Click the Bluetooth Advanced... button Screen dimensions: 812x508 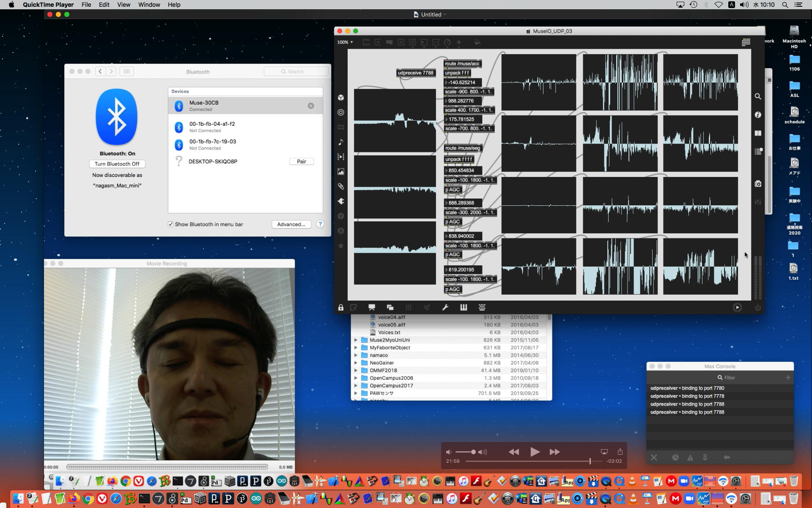click(291, 224)
